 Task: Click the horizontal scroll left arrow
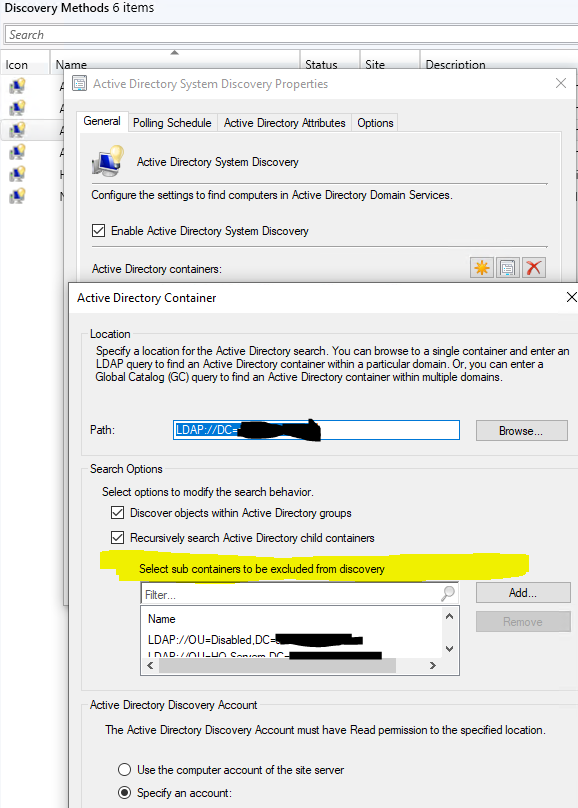pos(150,665)
